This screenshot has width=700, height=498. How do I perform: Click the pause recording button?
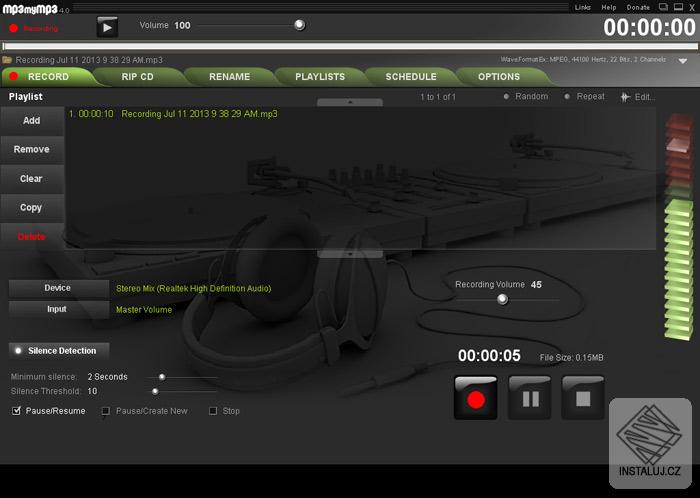[x=530, y=398]
